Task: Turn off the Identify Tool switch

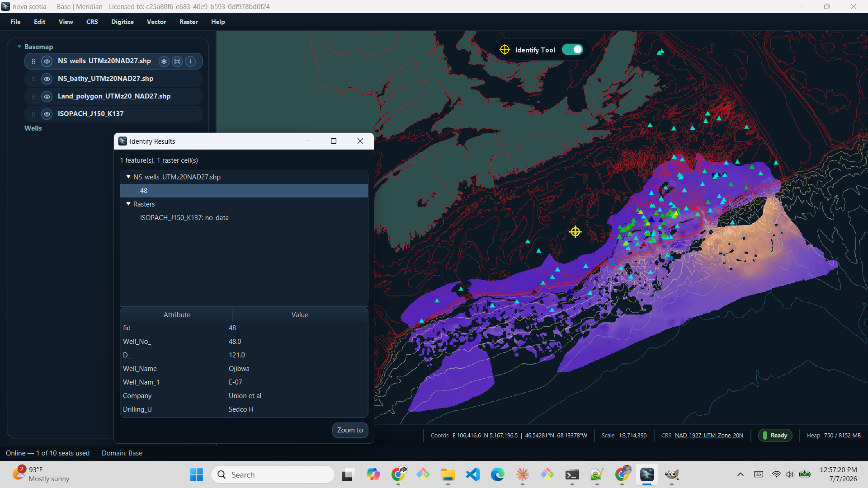Action: click(572, 50)
